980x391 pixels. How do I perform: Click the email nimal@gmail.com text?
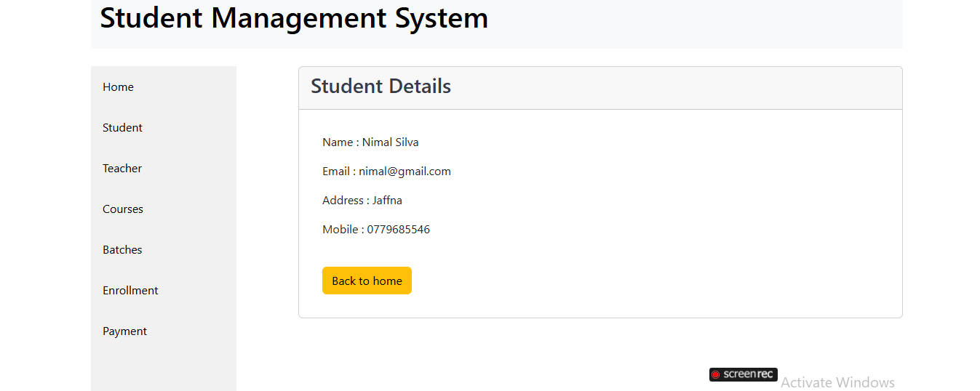pos(405,172)
